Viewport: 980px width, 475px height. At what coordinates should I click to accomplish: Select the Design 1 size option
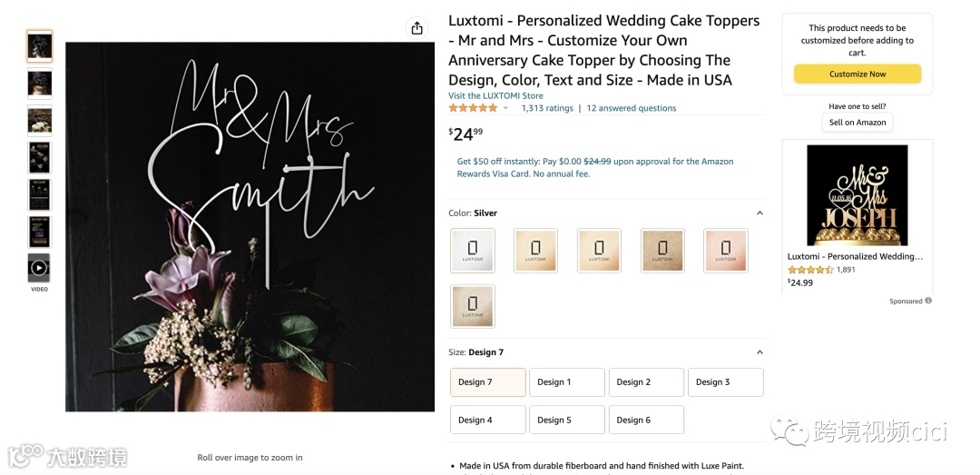point(566,382)
